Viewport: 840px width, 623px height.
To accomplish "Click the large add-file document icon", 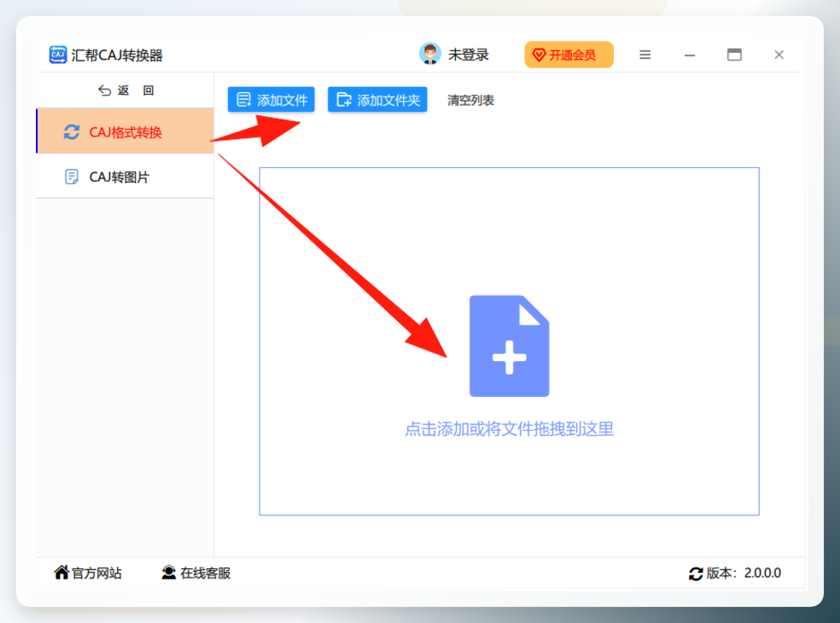I will coord(509,346).
